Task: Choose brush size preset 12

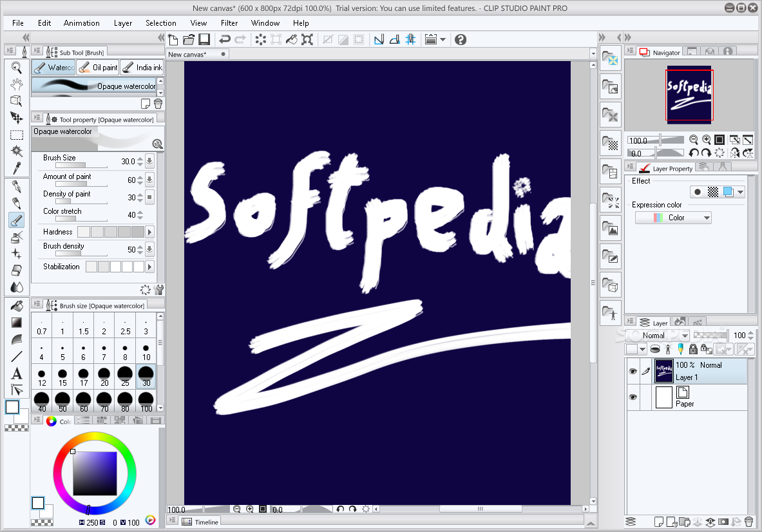Action: tap(42, 377)
